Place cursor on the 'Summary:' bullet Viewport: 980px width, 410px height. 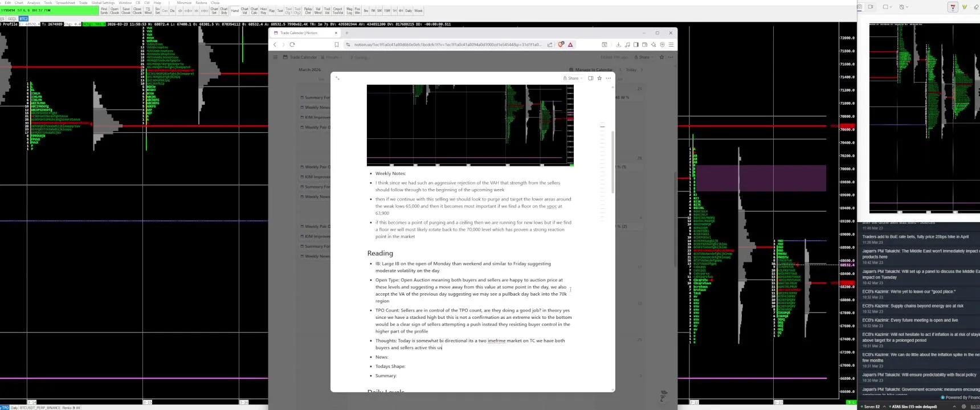pos(386,375)
